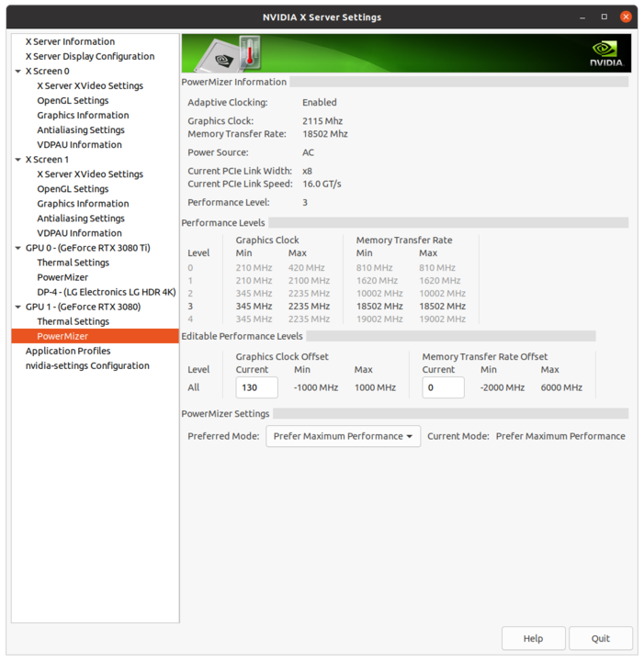The width and height of the screenshot is (644, 661).
Task: Open the Preferred Mode dropdown
Action: [343, 436]
